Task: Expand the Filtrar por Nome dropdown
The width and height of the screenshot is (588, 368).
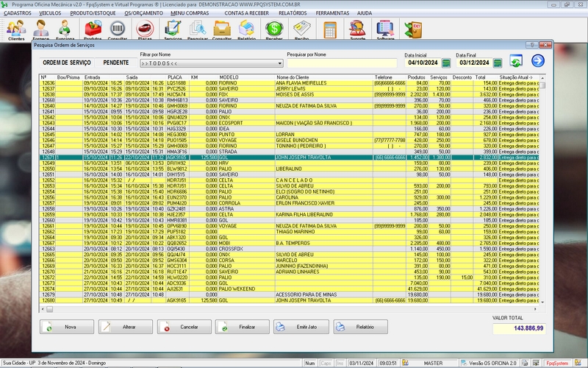Action: tap(280, 63)
